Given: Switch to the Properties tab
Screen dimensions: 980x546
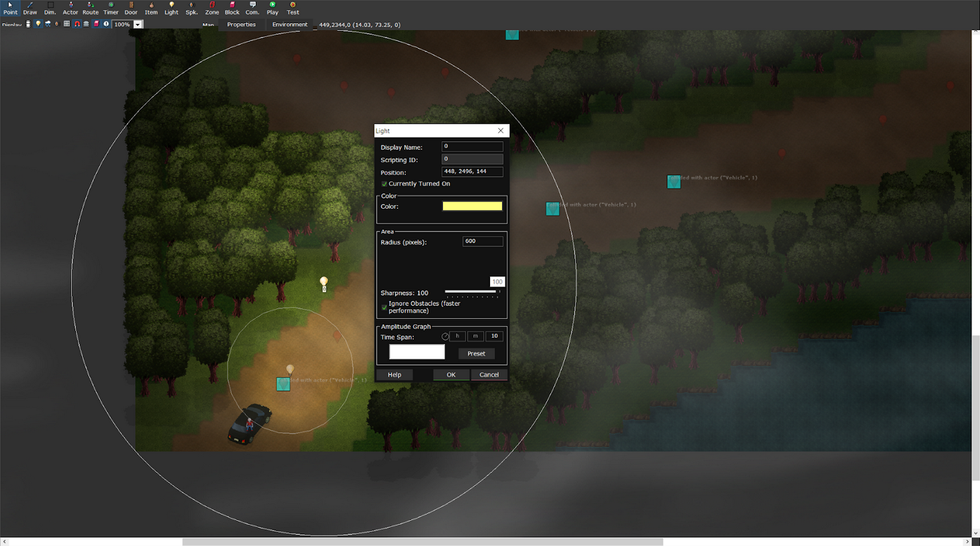Looking at the screenshot, I should point(242,25).
